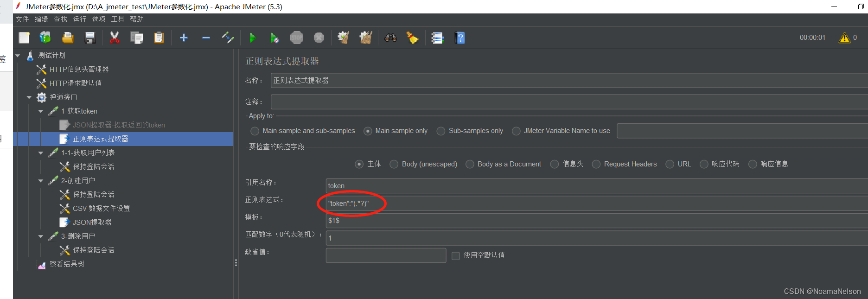Click the Cut scissors icon
Viewport: 868px width, 299px height.
(x=115, y=38)
